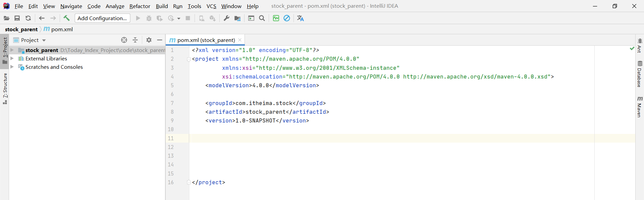Locate opened file in Project panel
This screenshot has width=644, height=200.
click(x=124, y=40)
